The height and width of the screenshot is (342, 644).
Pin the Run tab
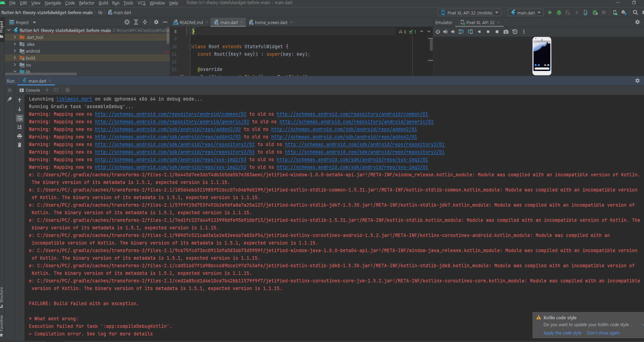(10, 99)
